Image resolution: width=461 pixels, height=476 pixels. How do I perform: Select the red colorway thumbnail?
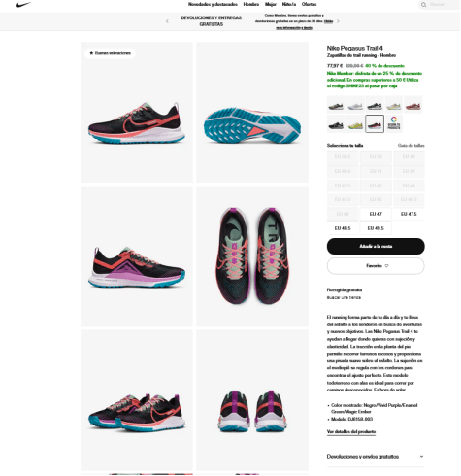413,105
